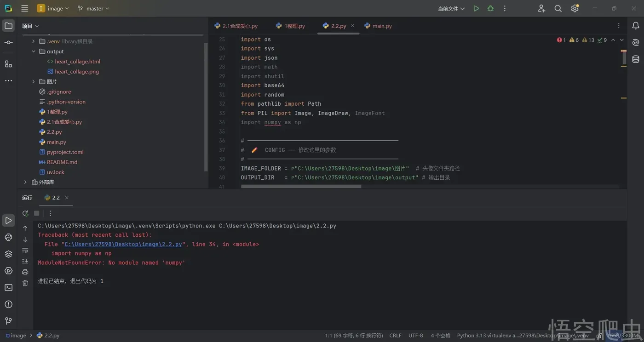Select heart_collage.png in the project tree

[x=77, y=72]
